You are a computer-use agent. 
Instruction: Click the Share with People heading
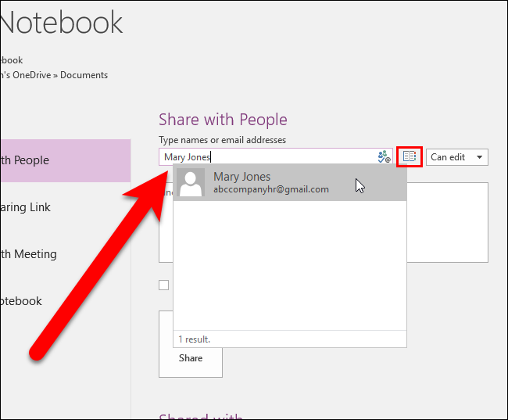223,120
